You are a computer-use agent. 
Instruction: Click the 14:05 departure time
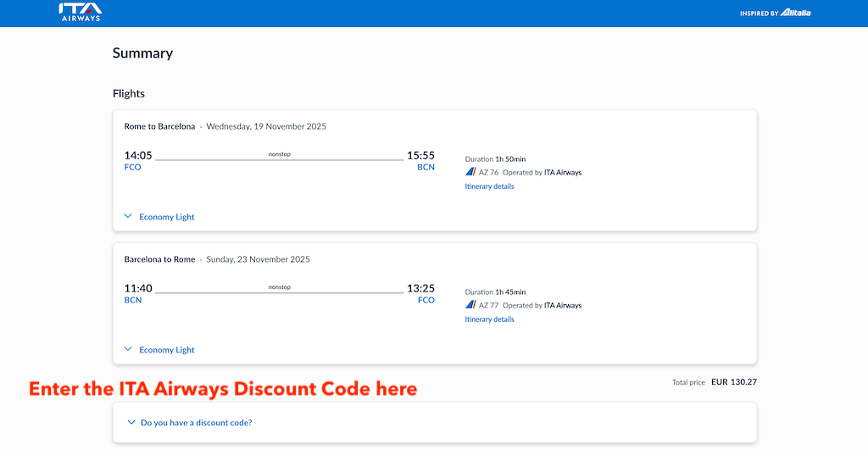coord(138,155)
